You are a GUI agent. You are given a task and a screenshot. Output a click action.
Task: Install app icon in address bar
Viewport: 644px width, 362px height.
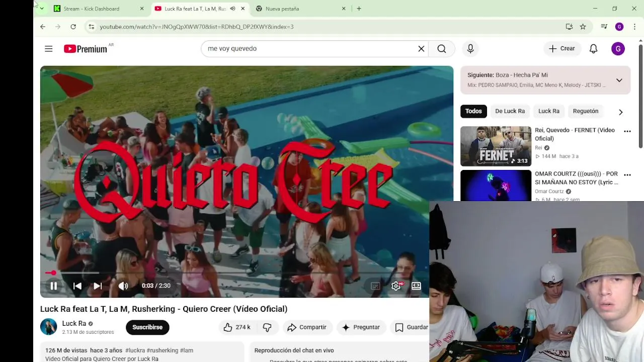(x=569, y=27)
